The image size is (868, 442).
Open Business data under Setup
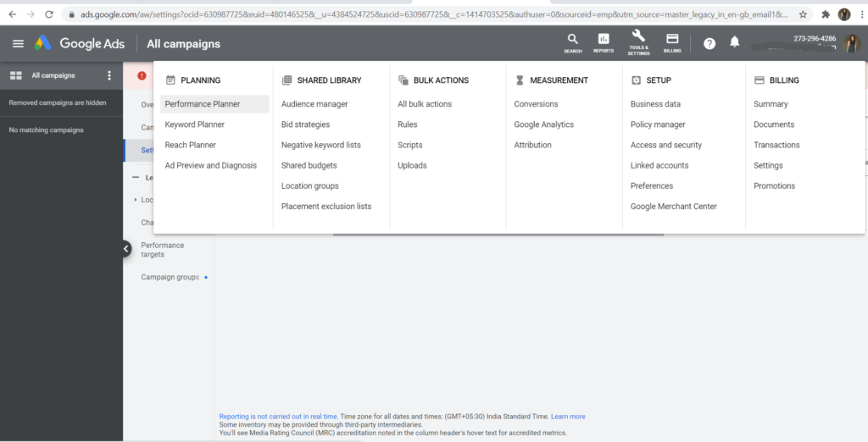coord(655,104)
